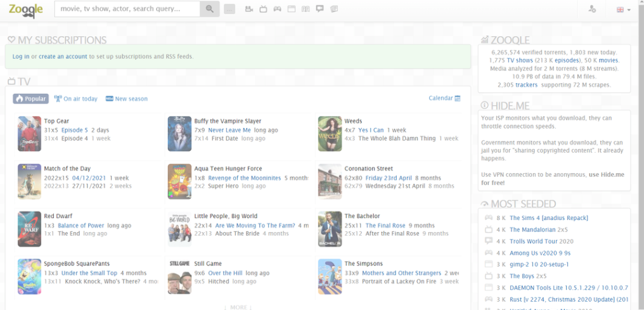Open the Games category icon in header
The width and height of the screenshot is (644, 310).
pyautogui.click(x=278, y=10)
